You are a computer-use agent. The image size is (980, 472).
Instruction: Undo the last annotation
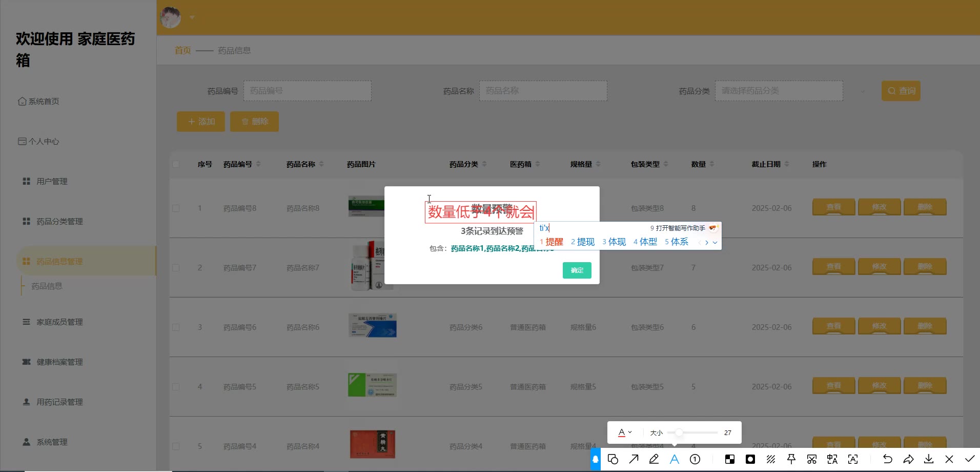click(888, 459)
